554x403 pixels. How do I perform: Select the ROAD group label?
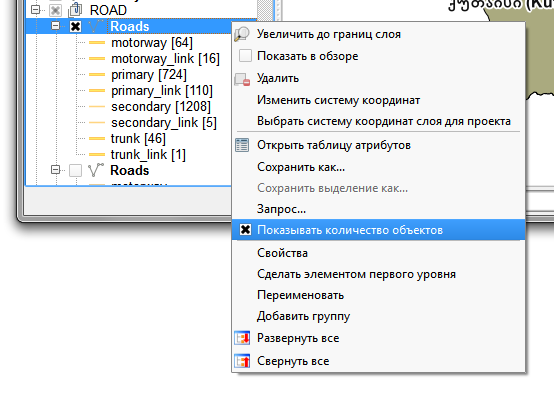108,10
